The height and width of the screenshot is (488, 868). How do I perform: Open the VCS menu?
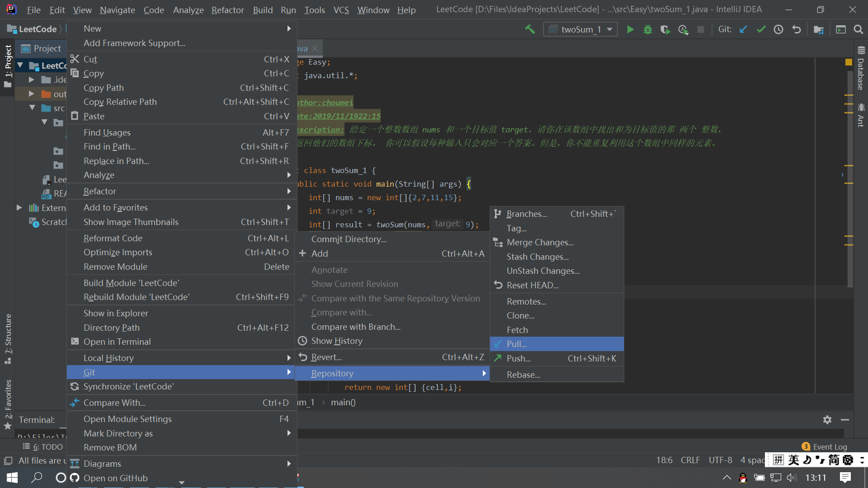[x=341, y=10]
